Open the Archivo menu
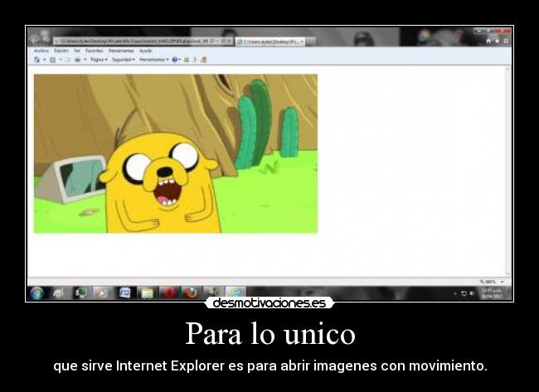This screenshot has width=539, height=392. point(41,51)
